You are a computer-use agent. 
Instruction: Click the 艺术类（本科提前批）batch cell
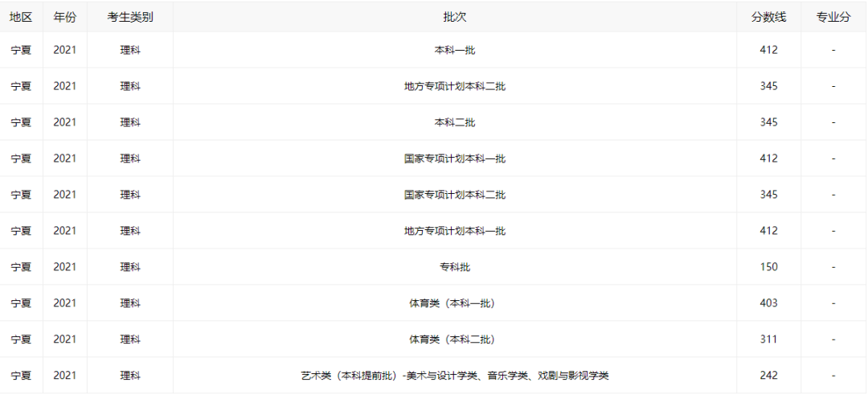455,376
